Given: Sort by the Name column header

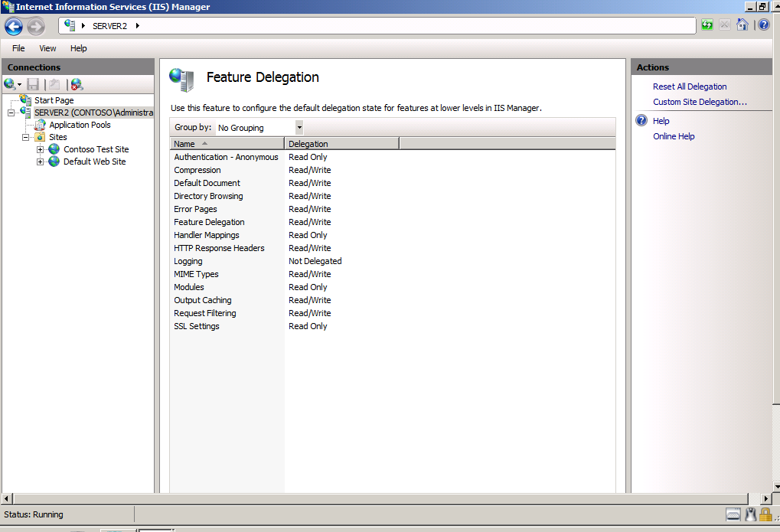Looking at the screenshot, I should point(227,144).
